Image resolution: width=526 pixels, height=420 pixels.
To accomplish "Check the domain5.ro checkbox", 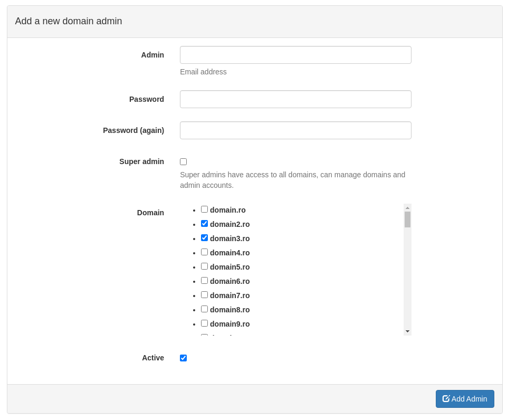I will (x=204, y=266).
